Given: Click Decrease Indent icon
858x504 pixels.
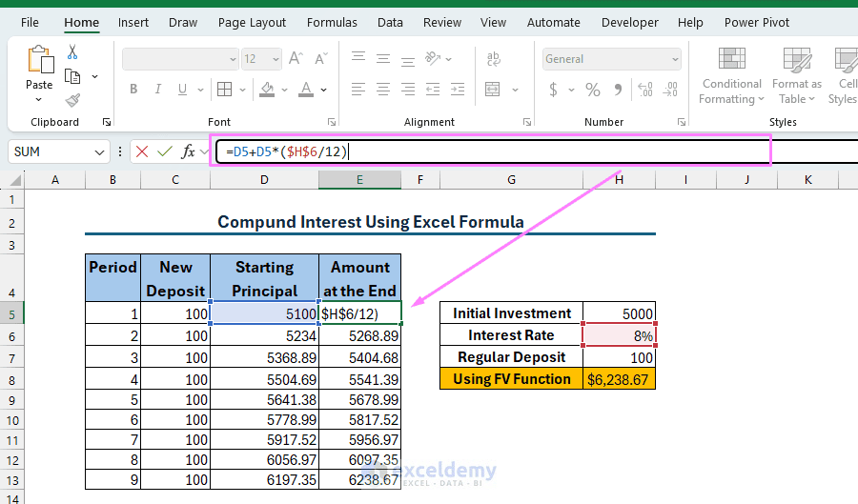Looking at the screenshot, I should [433, 90].
